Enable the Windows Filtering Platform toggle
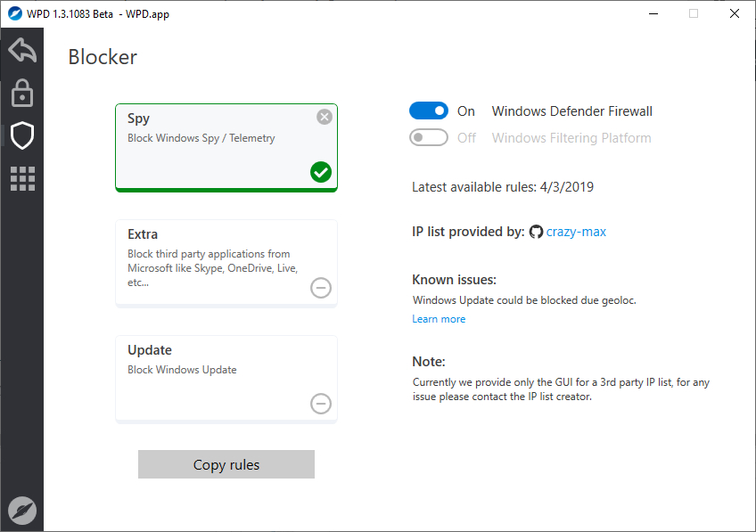Image resolution: width=756 pixels, height=532 pixels. click(429, 137)
